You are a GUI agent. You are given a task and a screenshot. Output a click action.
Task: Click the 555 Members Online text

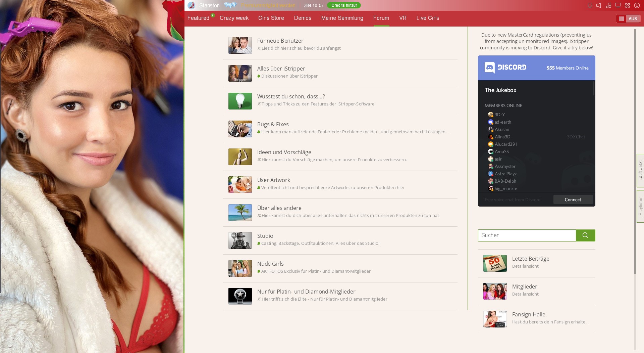tap(568, 68)
